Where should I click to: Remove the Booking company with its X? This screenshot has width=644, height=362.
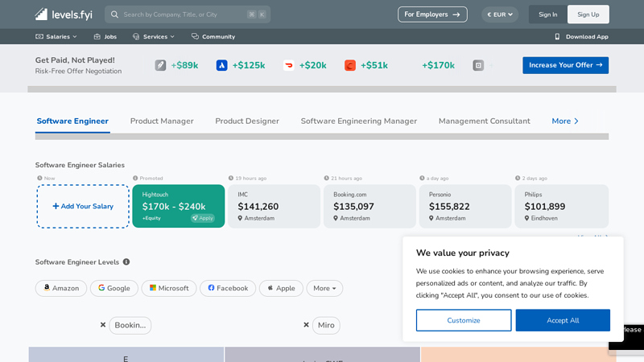point(103,325)
